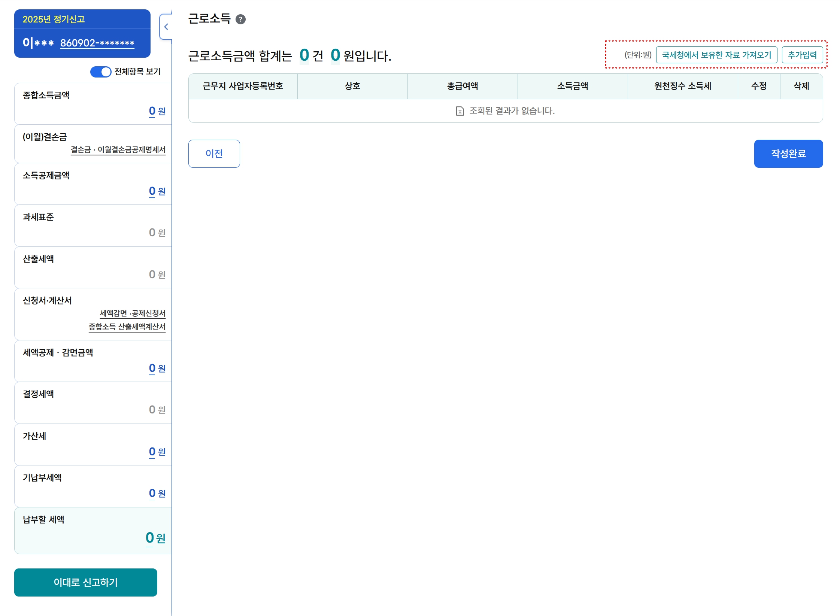Click the 추가입력 button

point(802,55)
